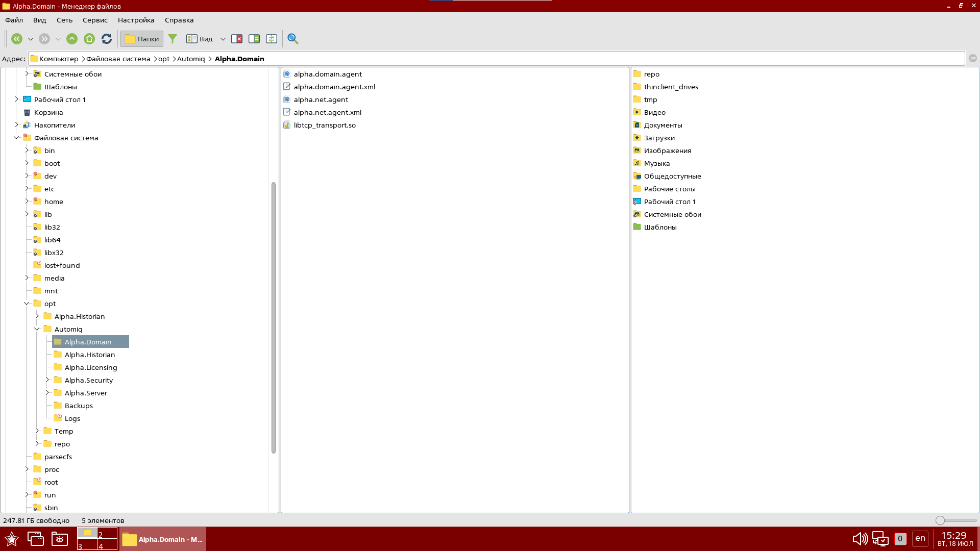Open Изображения folder in the right panel
The height and width of the screenshot is (551, 980).
(x=662, y=151)
